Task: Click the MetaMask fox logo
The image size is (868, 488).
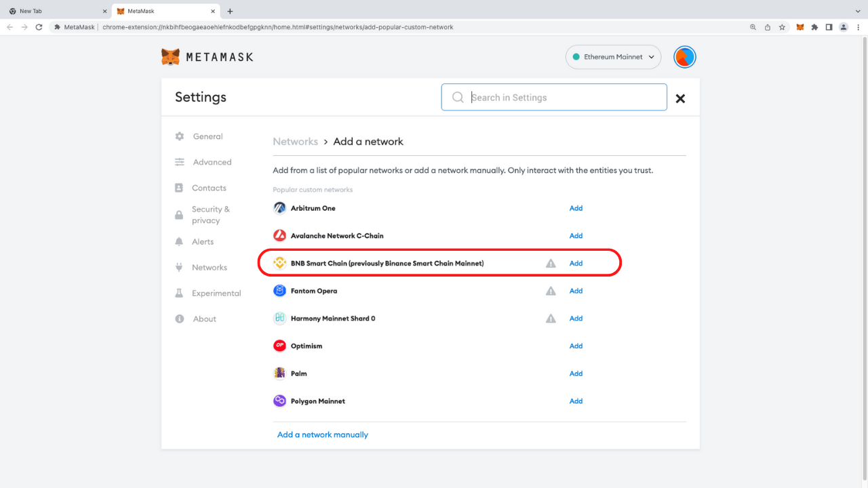Action: click(x=170, y=57)
